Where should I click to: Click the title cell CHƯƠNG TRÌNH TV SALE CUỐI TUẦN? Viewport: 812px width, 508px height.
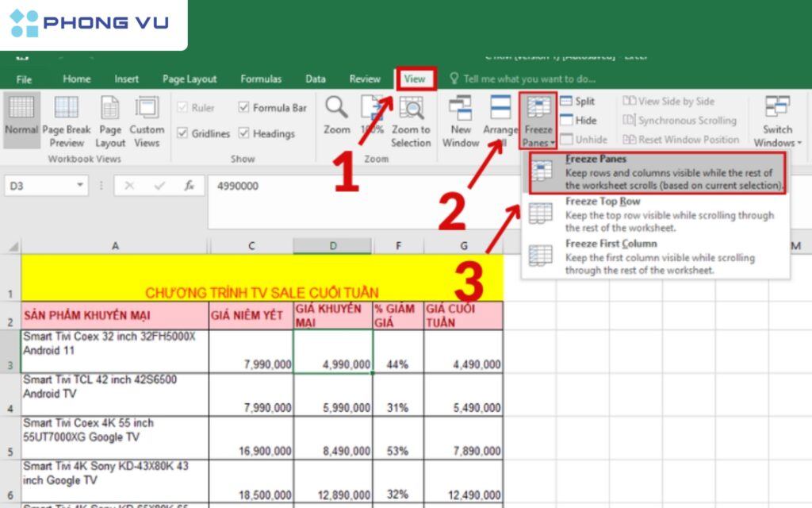tap(262, 278)
